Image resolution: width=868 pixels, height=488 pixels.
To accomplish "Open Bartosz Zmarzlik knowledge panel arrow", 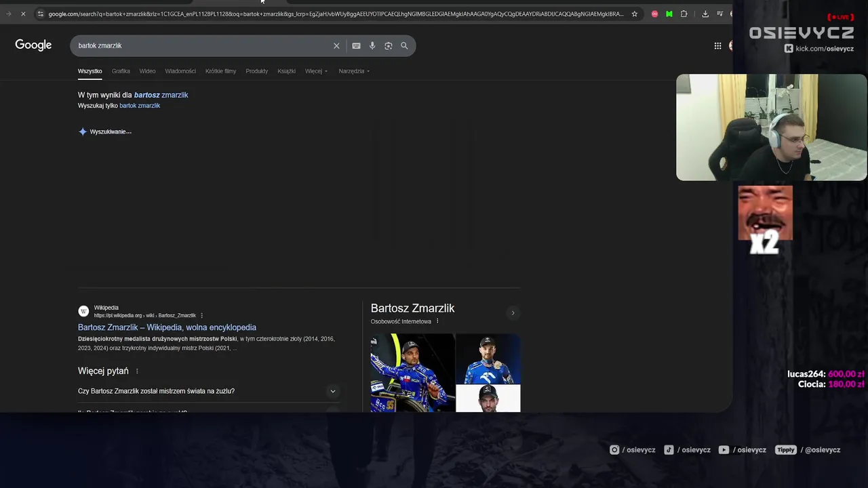I will (x=513, y=312).
